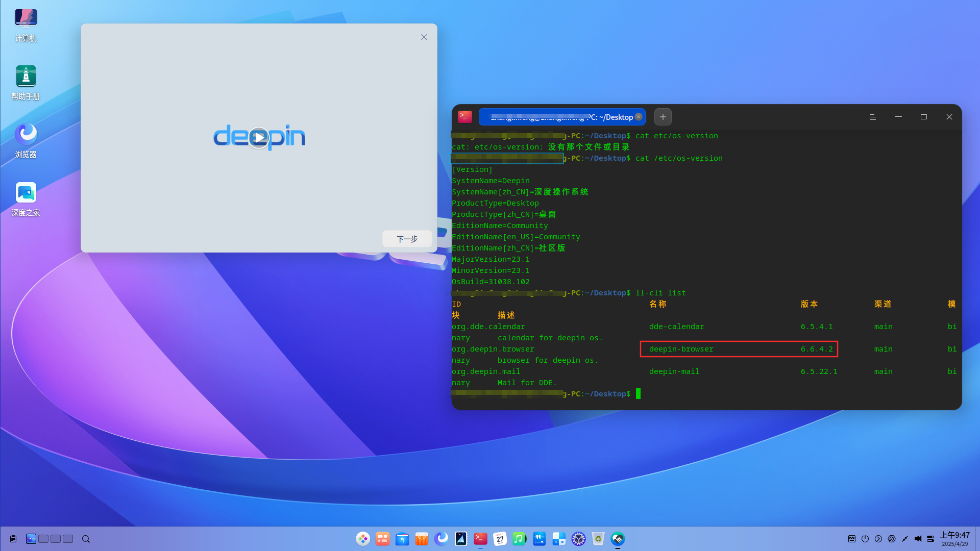Open the Trash in the dock

point(598,539)
